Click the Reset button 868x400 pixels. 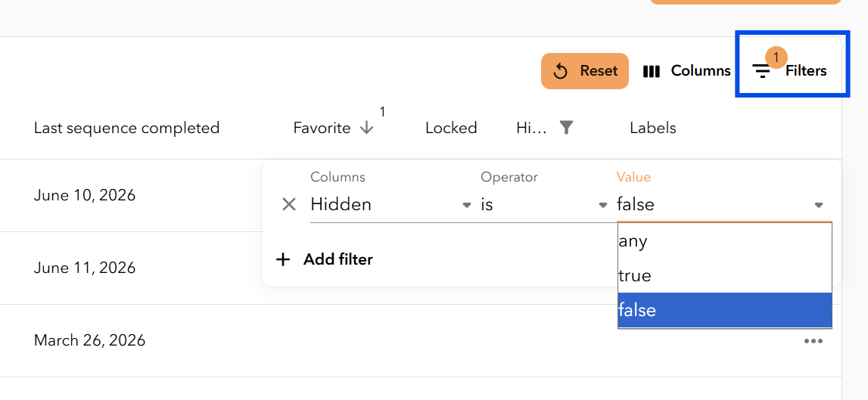point(584,71)
